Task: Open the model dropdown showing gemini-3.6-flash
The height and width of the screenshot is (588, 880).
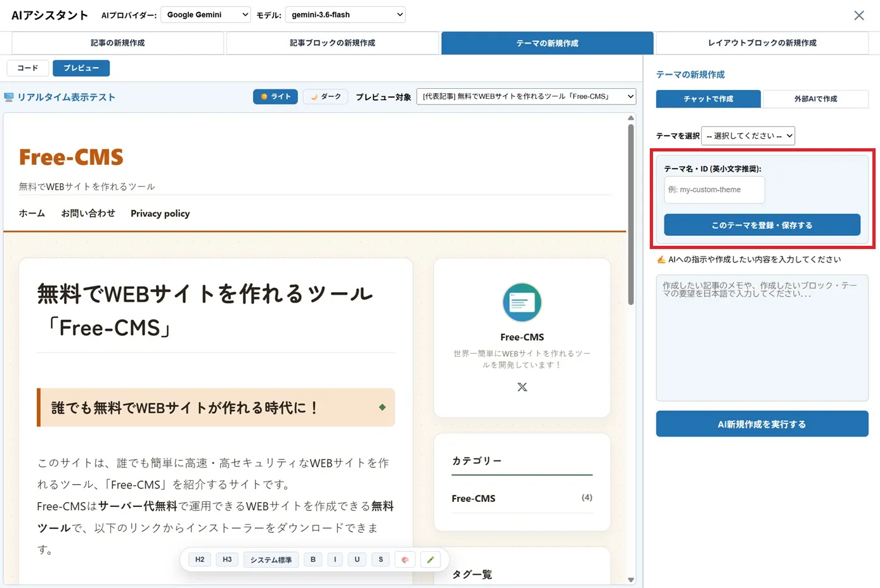Action: (x=346, y=15)
